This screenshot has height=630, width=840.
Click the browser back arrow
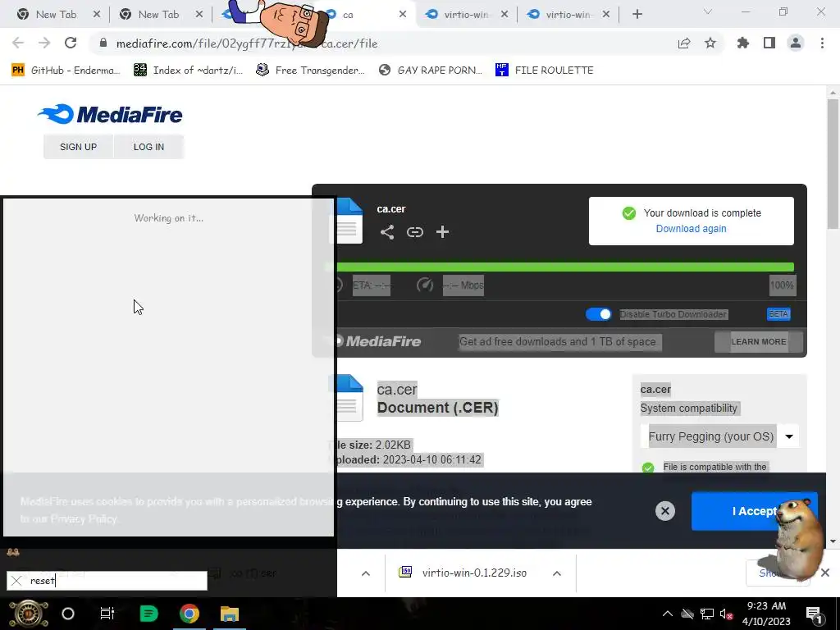click(x=18, y=43)
